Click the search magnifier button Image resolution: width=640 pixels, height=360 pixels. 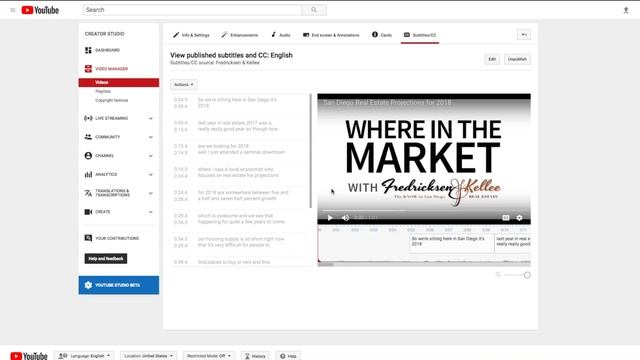(x=313, y=10)
